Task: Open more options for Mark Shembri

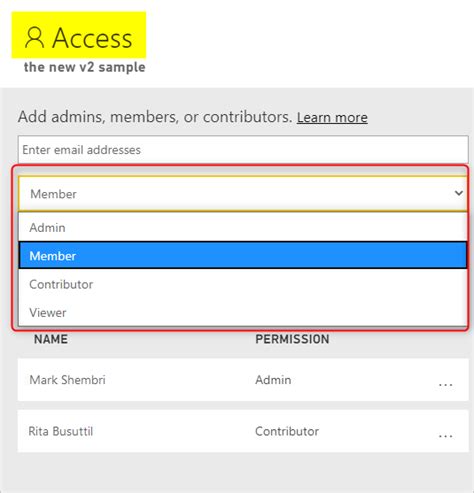Action: (x=445, y=384)
